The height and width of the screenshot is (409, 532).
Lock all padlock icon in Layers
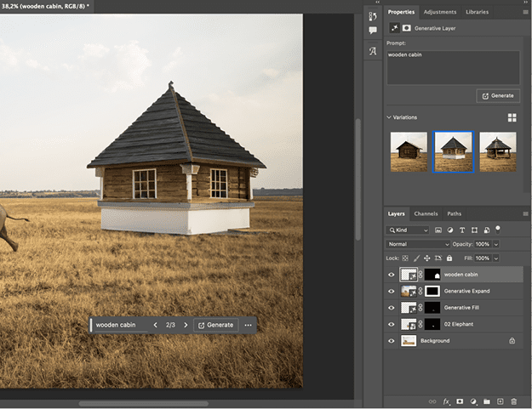(x=449, y=258)
